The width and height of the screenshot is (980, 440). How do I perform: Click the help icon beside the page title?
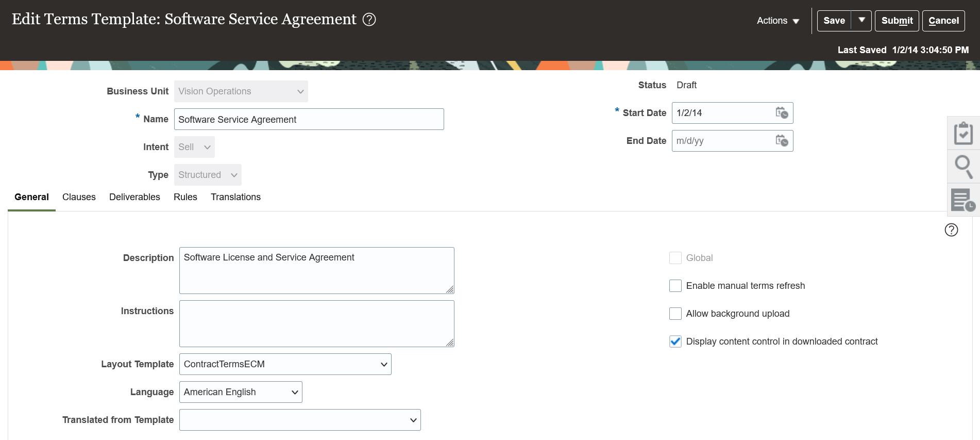pos(369,20)
